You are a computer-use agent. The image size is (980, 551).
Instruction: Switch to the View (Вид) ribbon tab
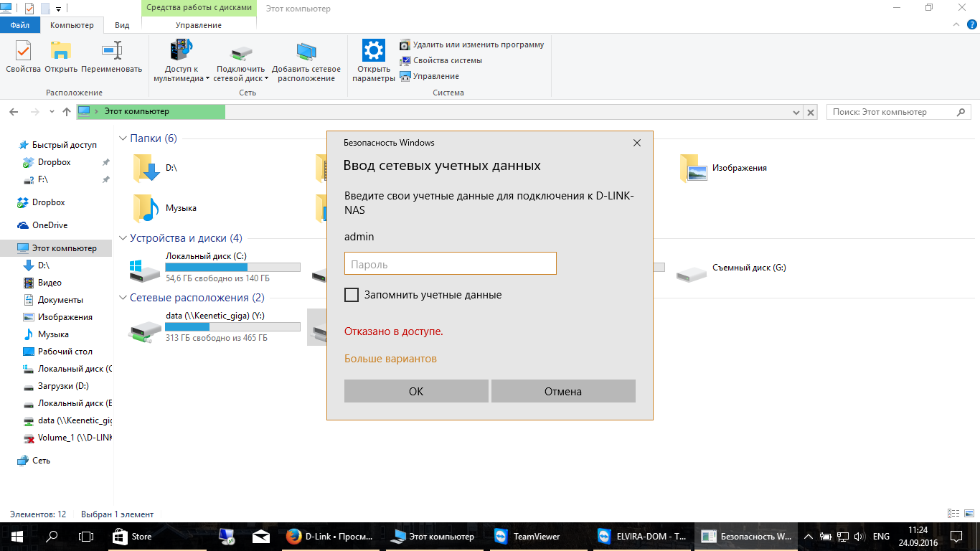tap(122, 25)
